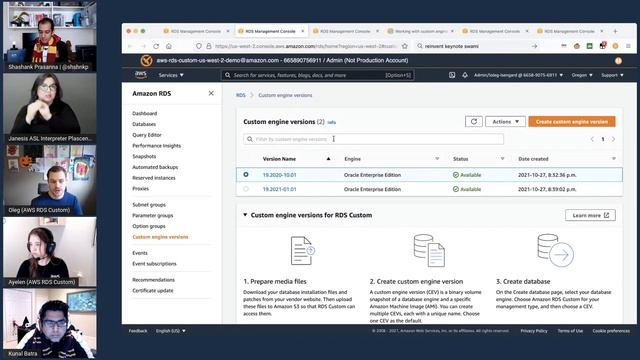Click the Create custom engine version illustration

429,251
